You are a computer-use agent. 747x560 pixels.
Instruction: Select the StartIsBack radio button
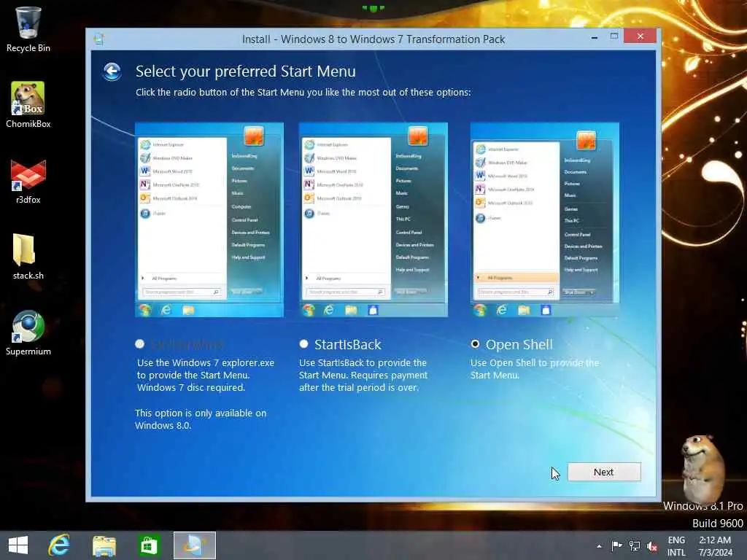coord(303,343)
